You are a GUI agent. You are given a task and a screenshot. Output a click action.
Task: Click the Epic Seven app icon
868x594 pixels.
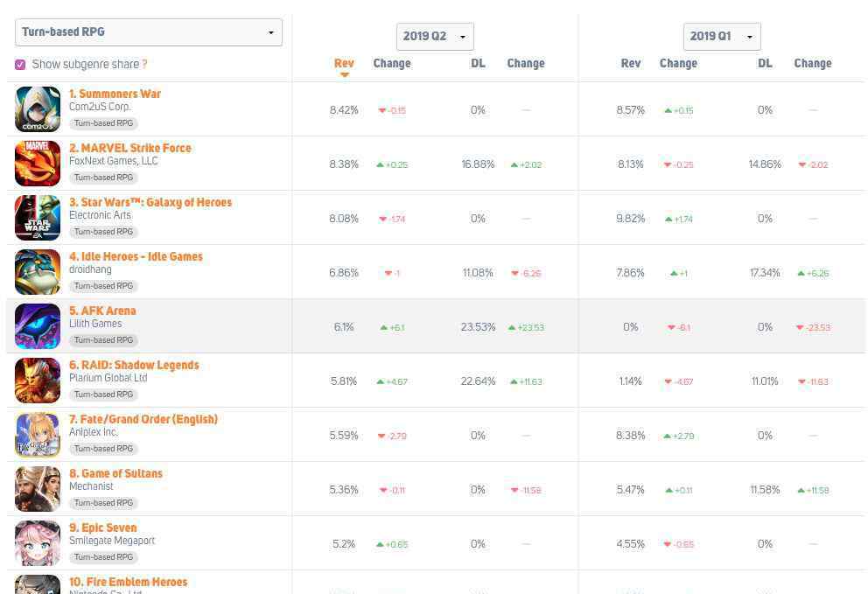(x=38, y=543)
